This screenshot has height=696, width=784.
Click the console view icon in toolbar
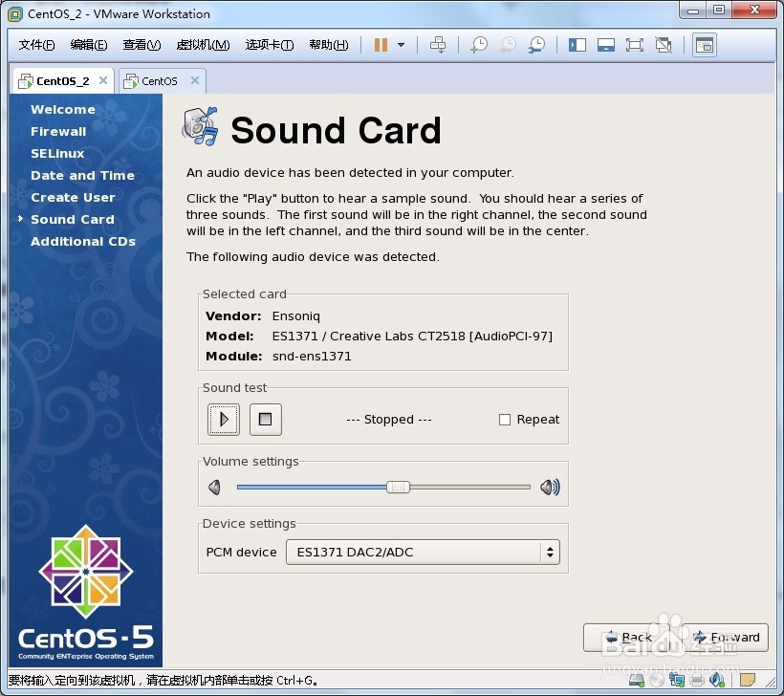704,45
